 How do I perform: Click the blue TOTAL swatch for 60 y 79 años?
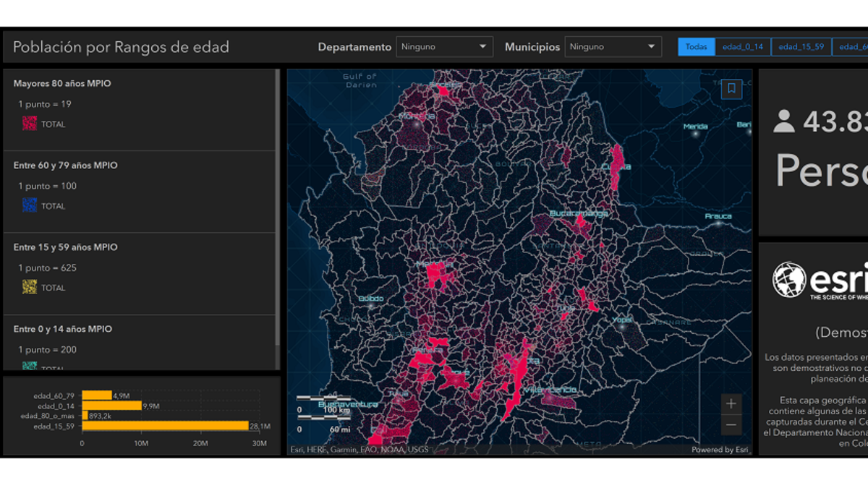(29, 206)
